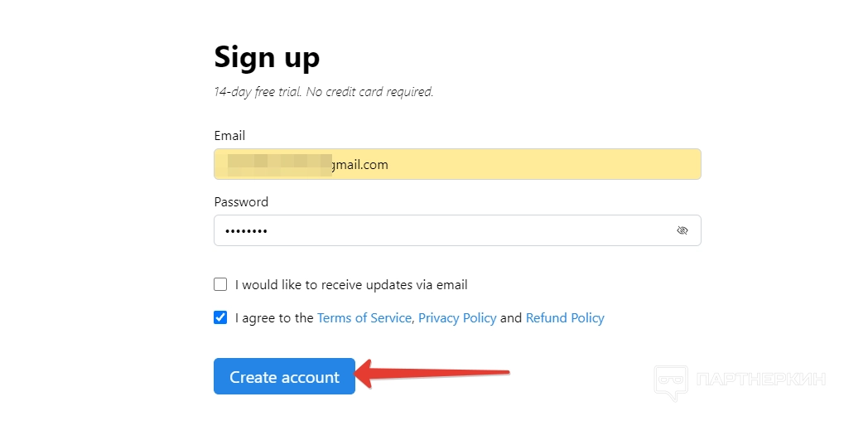Click the "I agree to the" label text
The image size is (868, 445).
click(x=274, y=317)
